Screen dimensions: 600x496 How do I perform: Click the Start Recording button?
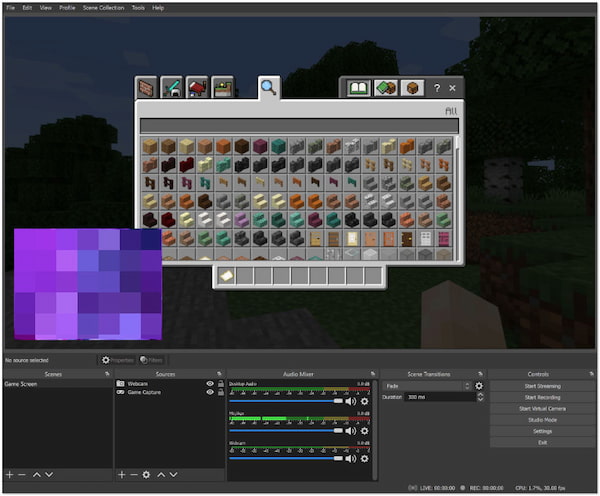pyautogui.click(x=543, y=397)
